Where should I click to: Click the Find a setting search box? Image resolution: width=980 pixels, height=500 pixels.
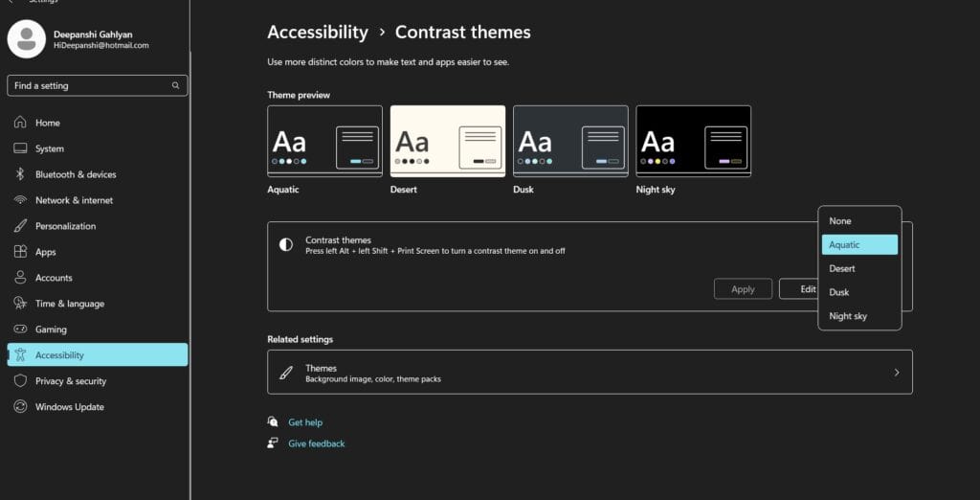pyautogui.click(x=91, y=86)
